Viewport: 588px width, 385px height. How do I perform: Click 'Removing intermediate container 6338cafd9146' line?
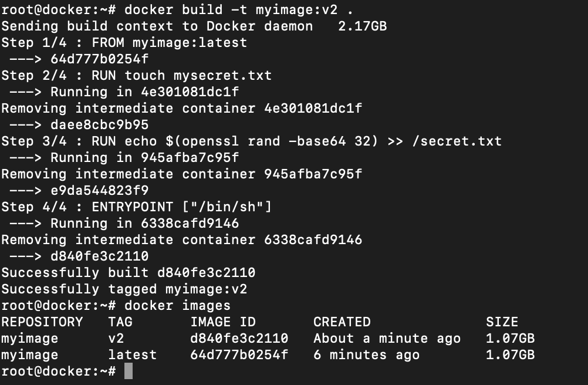pyautogui.click(x=181, y=240)
